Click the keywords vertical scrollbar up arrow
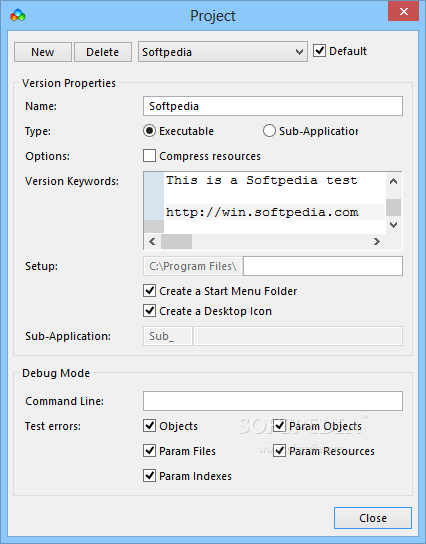This screenshot has height=544, width=426. (393, 181)
